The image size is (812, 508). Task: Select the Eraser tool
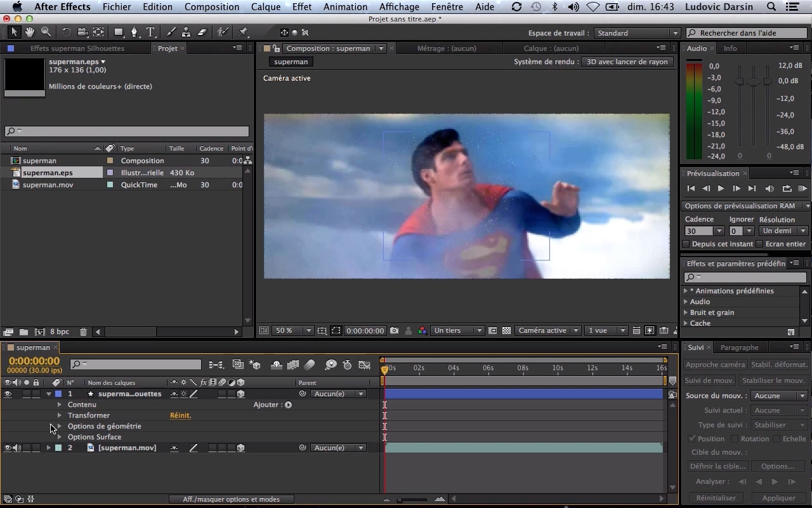click(x=202, y=32)
